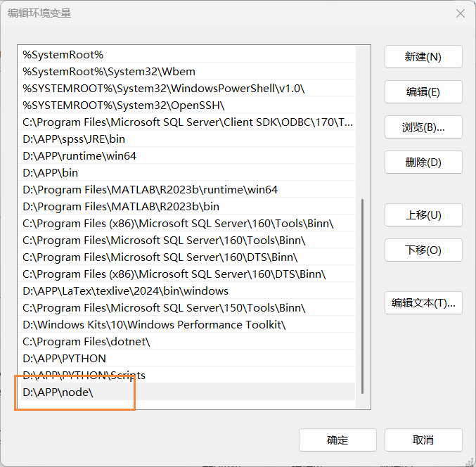Select D:\APP\spss\JRE\bin entry
The image size is (476, 467).
187,139
